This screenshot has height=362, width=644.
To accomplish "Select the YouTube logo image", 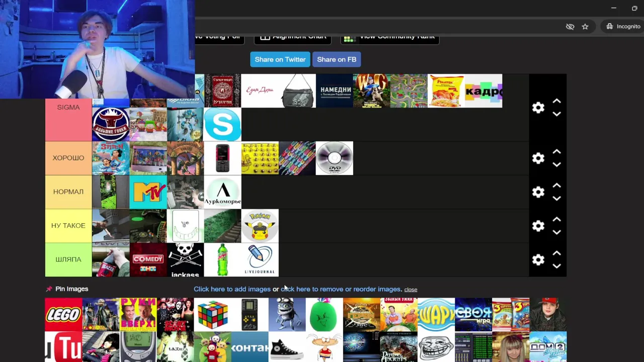I will [x=63, y=347].
